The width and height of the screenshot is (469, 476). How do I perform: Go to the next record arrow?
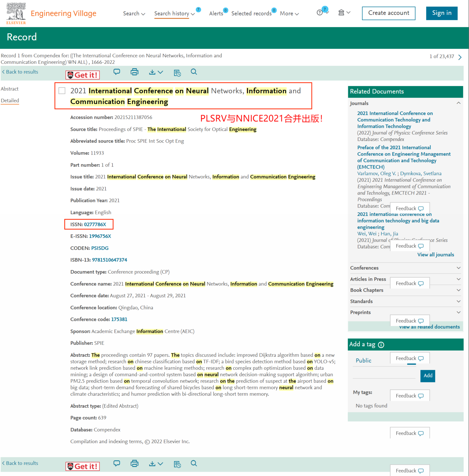coord(460,57)
